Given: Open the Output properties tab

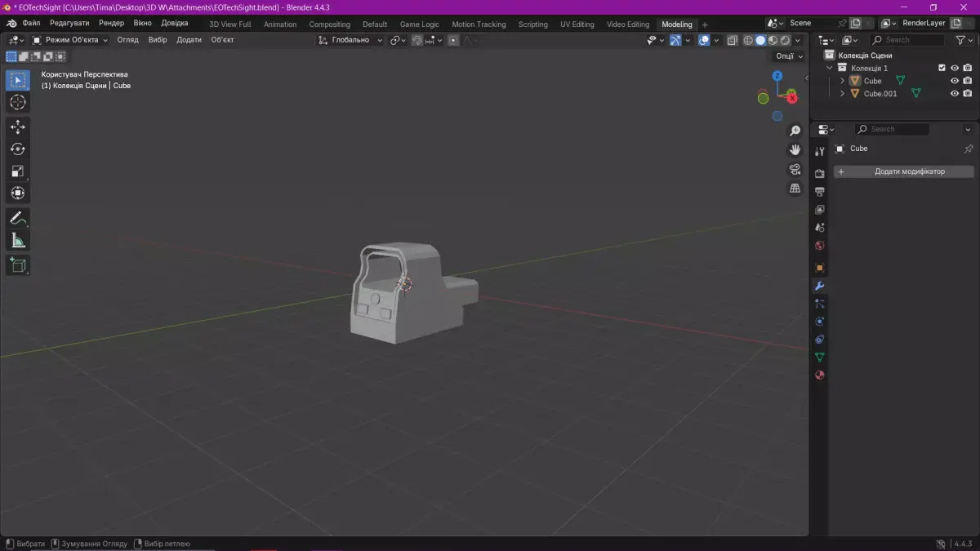Looking at the screenshot, I should point(820,191).
